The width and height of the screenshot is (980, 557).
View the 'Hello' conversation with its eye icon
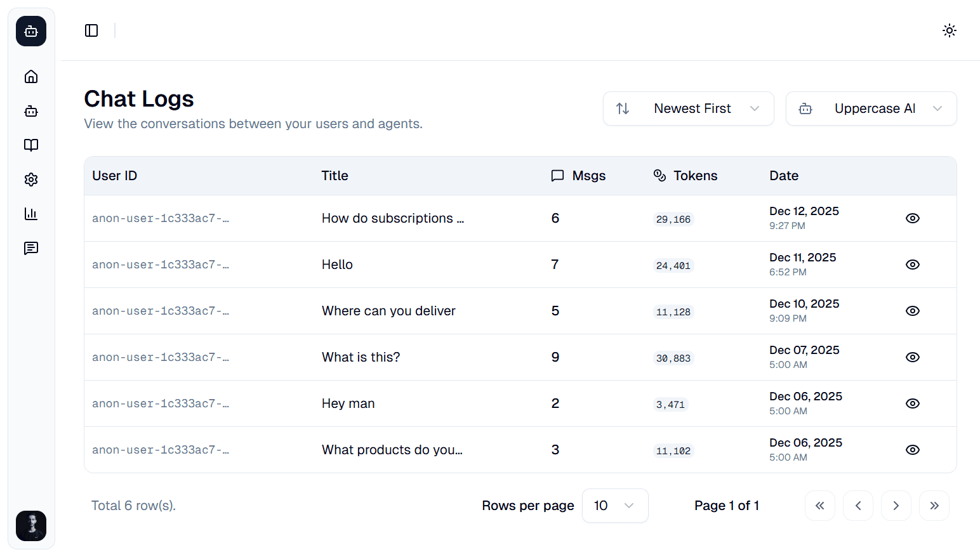click(x=912, y=265)
